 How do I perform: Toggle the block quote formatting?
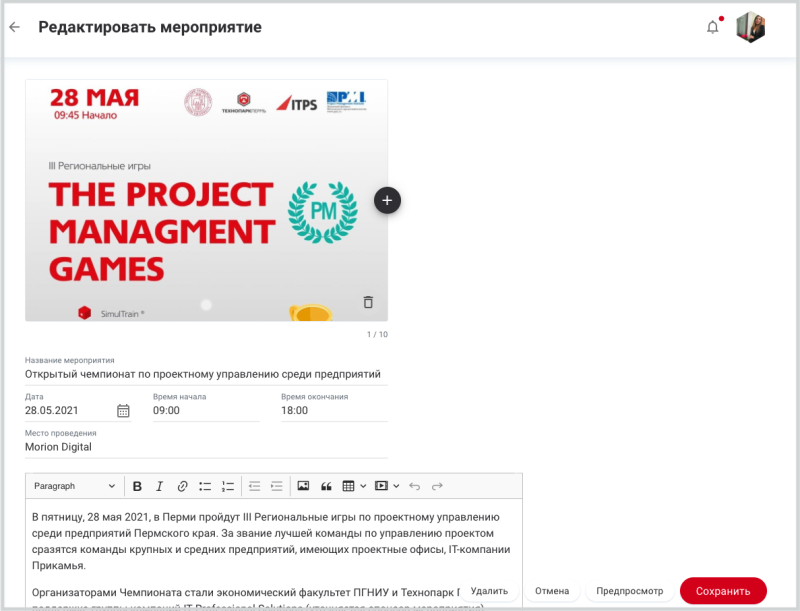[x=326, y=486]
